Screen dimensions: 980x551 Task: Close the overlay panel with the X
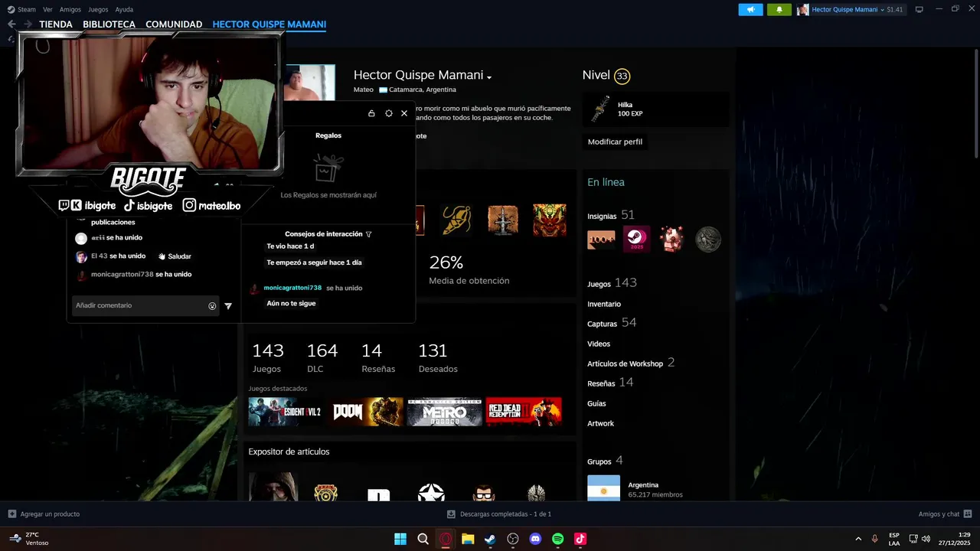click(404, 113)
